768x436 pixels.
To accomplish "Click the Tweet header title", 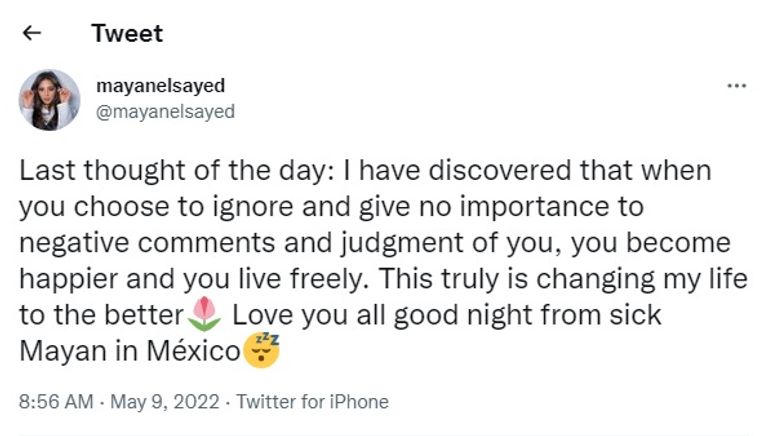I will [127, 33].
